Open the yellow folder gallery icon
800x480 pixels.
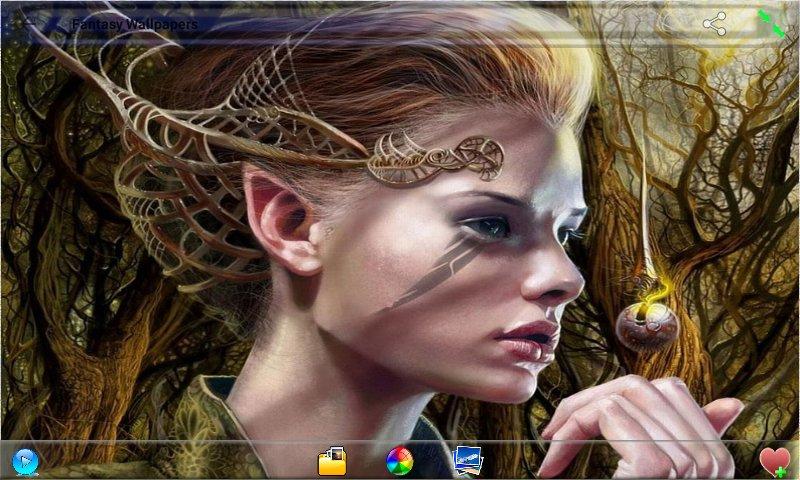pos(332,461)
